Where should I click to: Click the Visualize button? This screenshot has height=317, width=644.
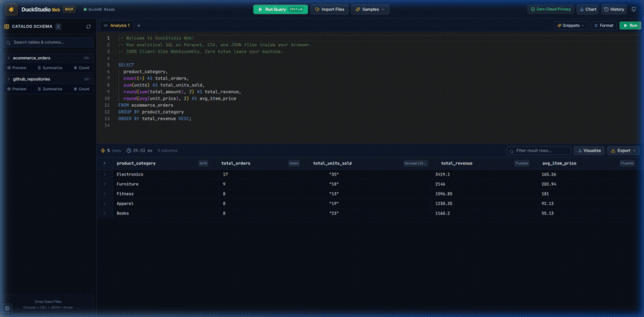pos(589,151)
